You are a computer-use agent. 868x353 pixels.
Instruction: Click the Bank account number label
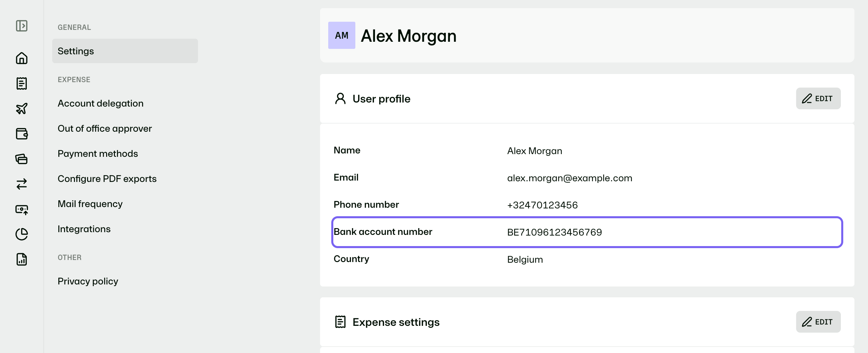[x=383, y=231]
